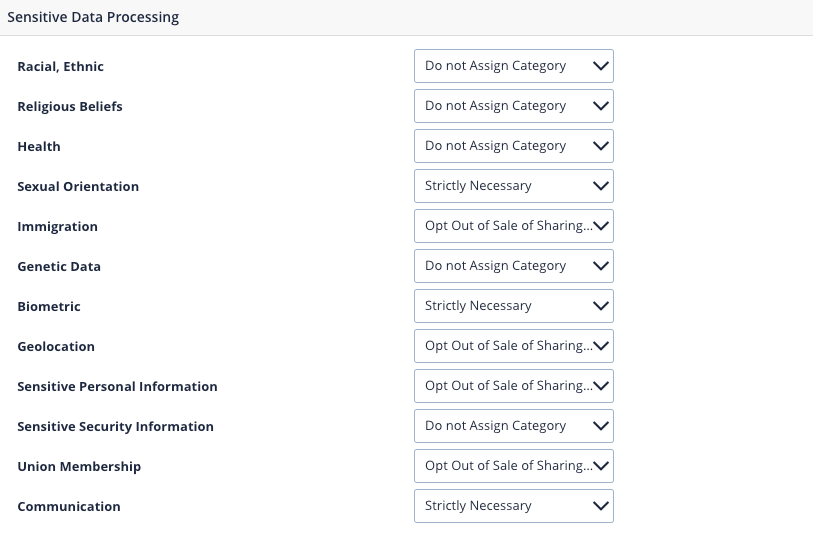The height and width of the screenshot is (536, 813).
Task: Click the Health field label
Action: [39, 147]
